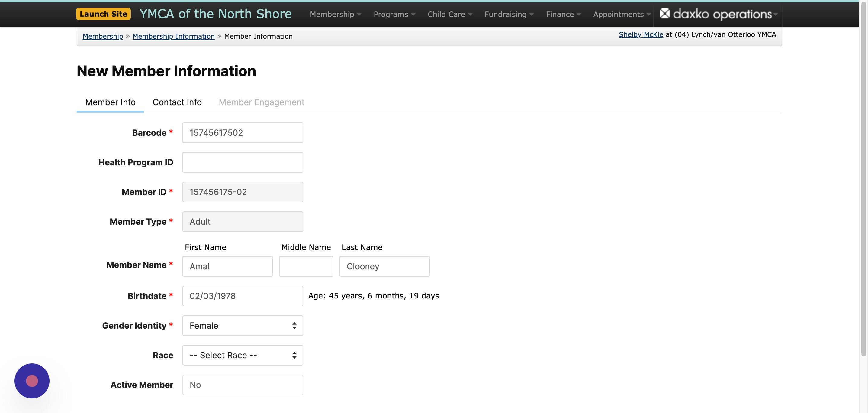Open the Finance menu
This screenshot has height=413, width=868.
pyautogui.click(x=563, y=14)
